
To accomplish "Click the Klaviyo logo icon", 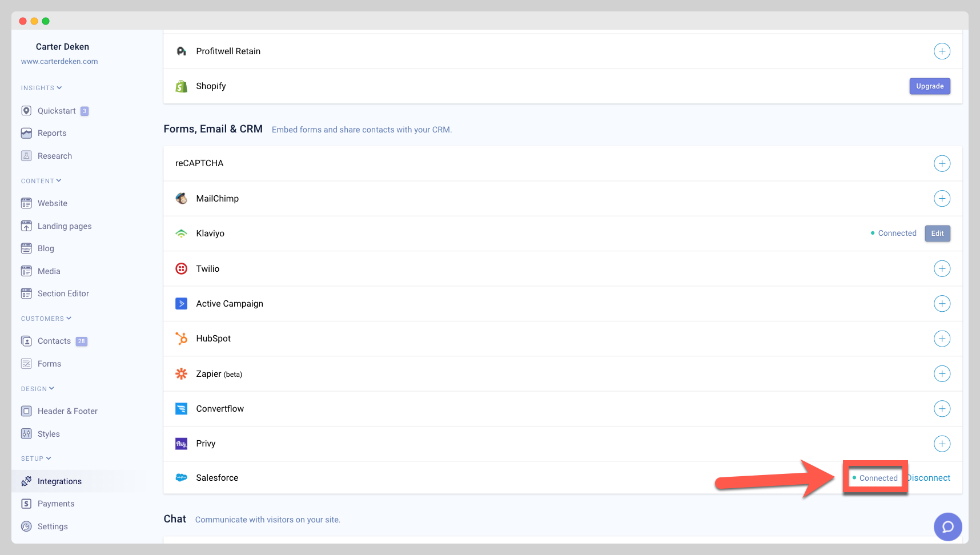I will [x=182, y=233].
